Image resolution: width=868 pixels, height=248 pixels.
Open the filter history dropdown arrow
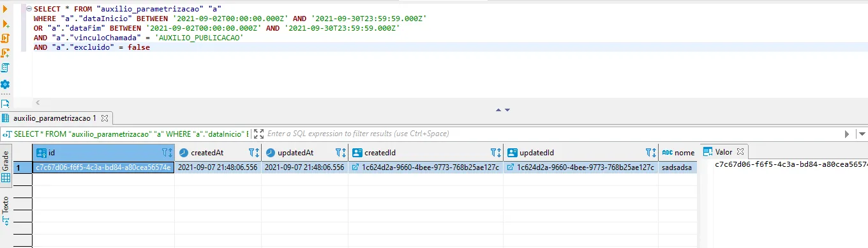tap(862, 134)
